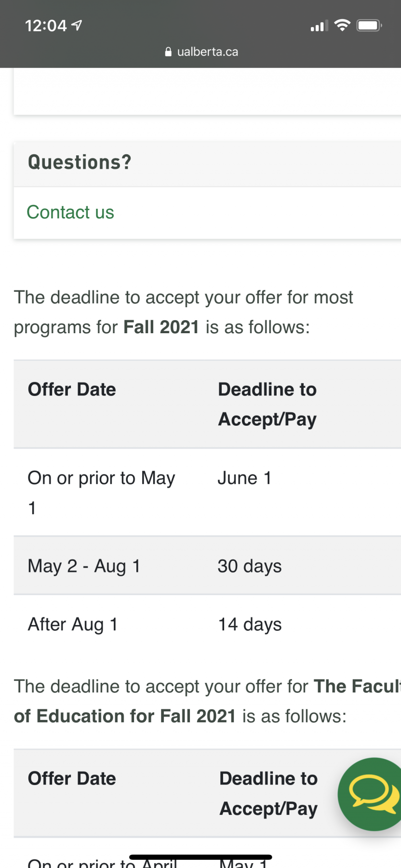Tap the After Aug 1 row
Screen dimensions: 401x868
click(207, 624)
